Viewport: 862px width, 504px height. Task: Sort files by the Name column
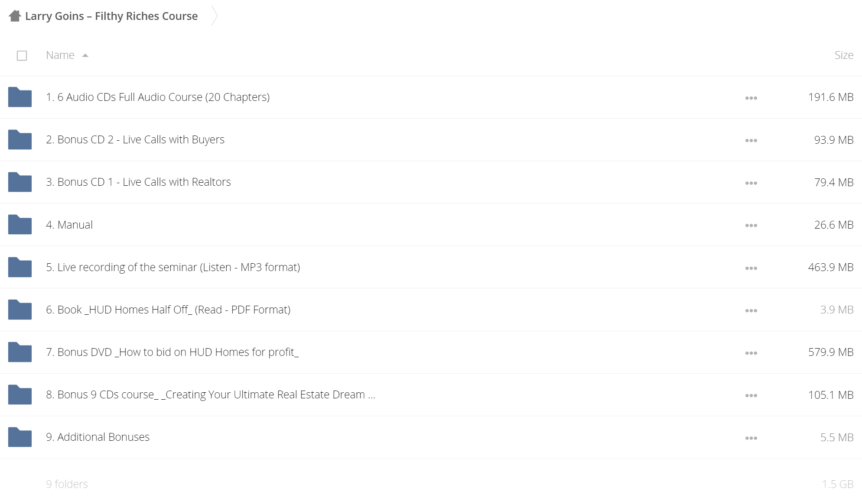pos(60,55)
